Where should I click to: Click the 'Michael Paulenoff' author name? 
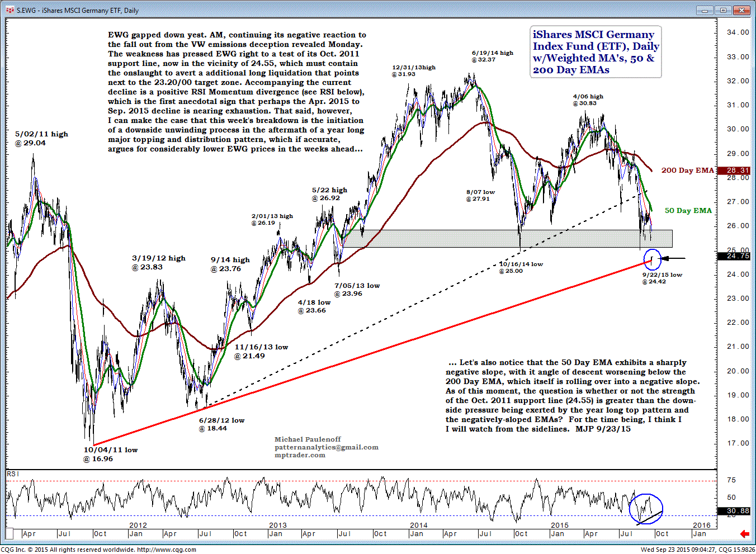click(x=308, y=439)
